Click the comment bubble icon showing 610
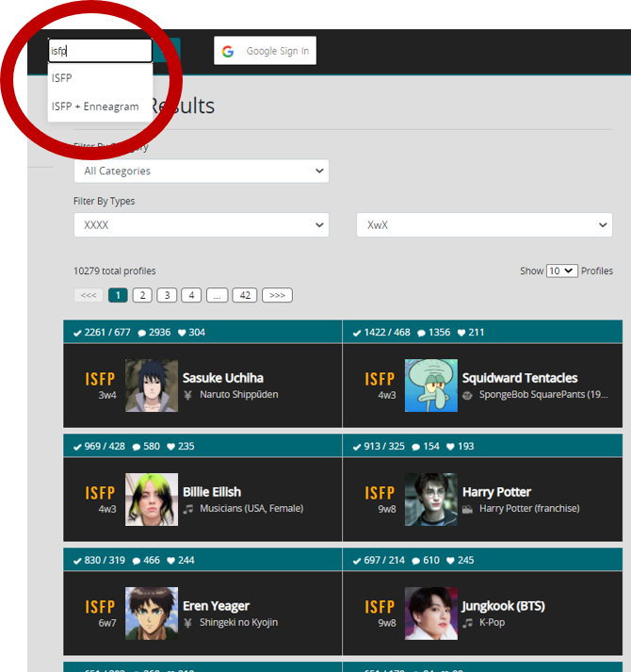631x672 pixels. 416,561
